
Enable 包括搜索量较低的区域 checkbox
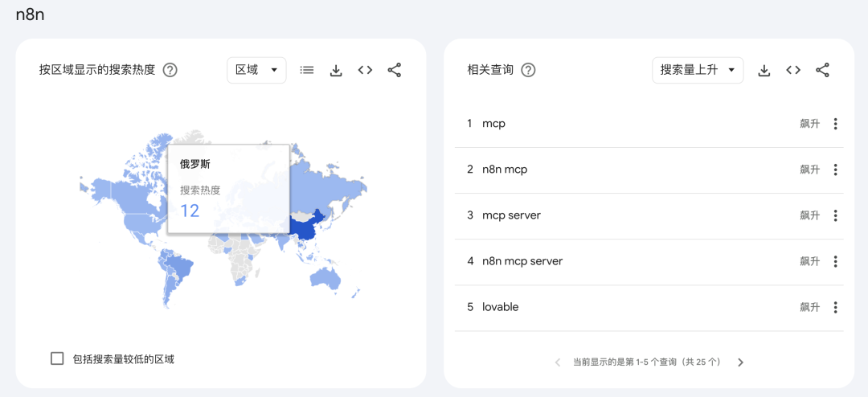coord(57,358)
